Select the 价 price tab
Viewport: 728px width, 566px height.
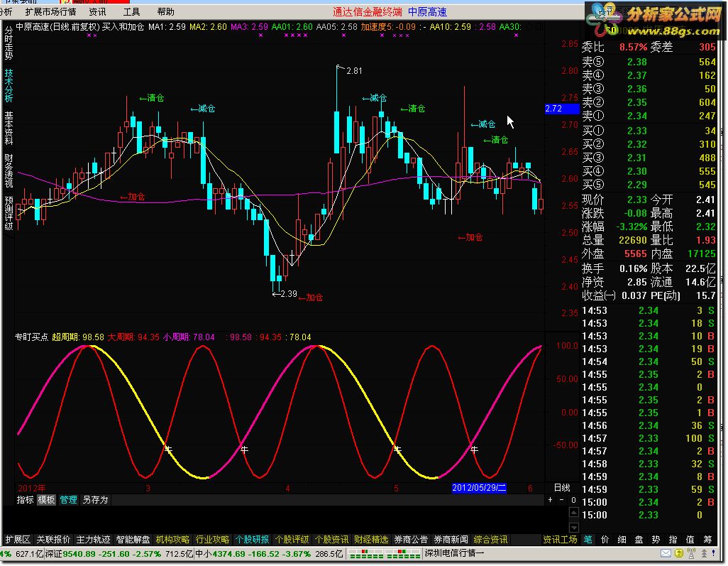point(605,540)
